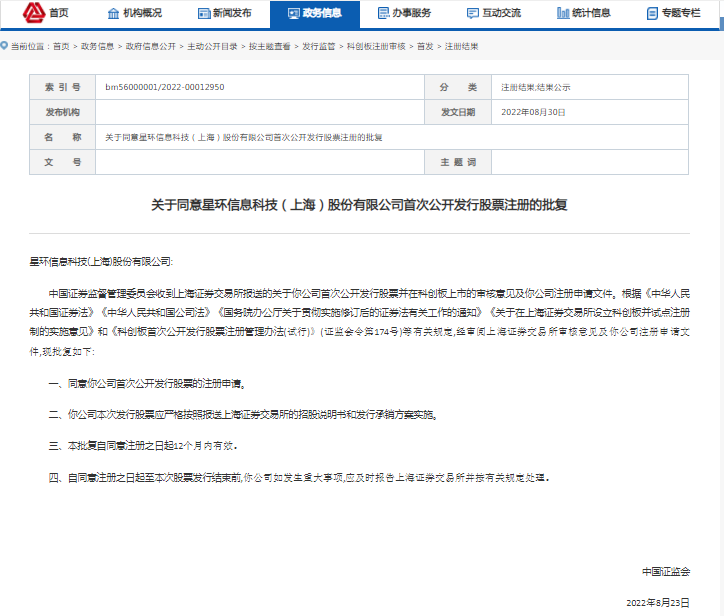Screen dimensions: 724x616
Task: Click the 办事服务 document icon
Action: (383, 13)
